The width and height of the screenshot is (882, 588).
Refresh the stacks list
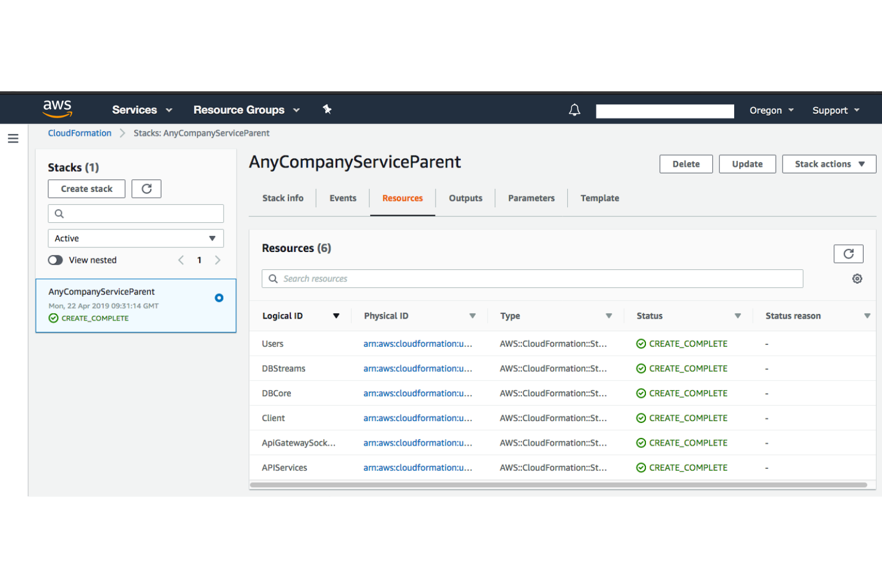point(146,189)
